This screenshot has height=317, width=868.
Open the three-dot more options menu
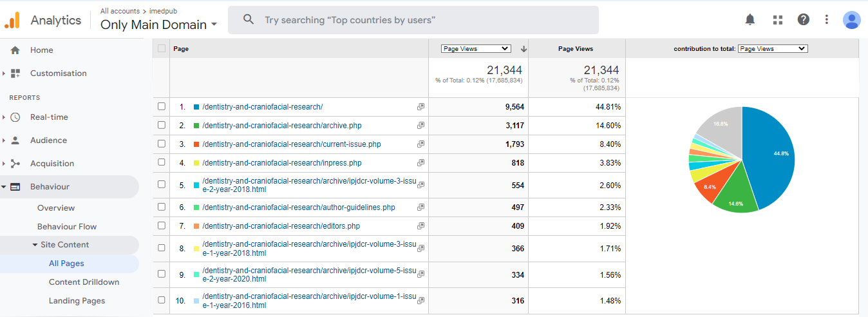(827, 19)
